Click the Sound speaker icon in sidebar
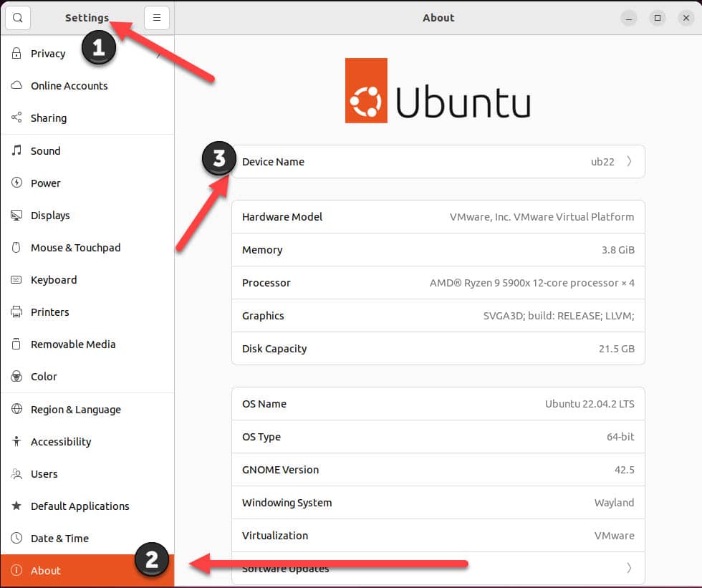The image size is (702, 588). point(15,150)
